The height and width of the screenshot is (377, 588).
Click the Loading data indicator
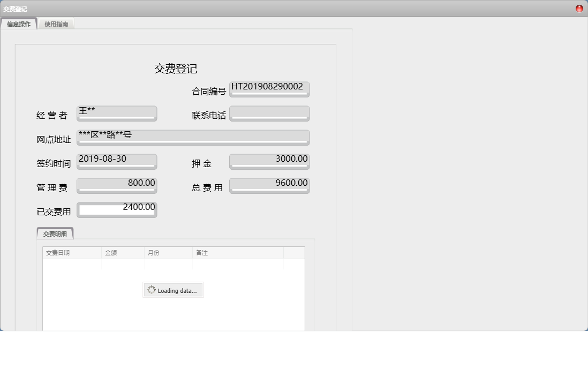point(172,290)
